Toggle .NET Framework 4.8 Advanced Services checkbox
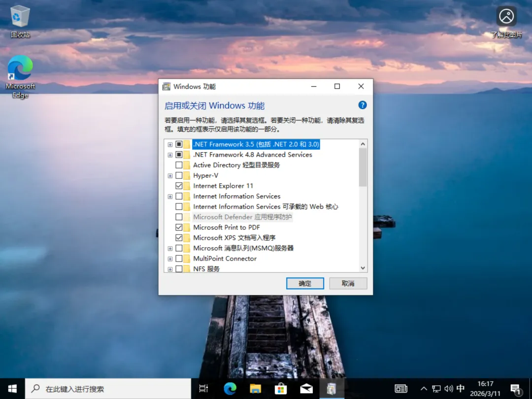Viewport: 532px width, 399px height. tap(179, 155)
